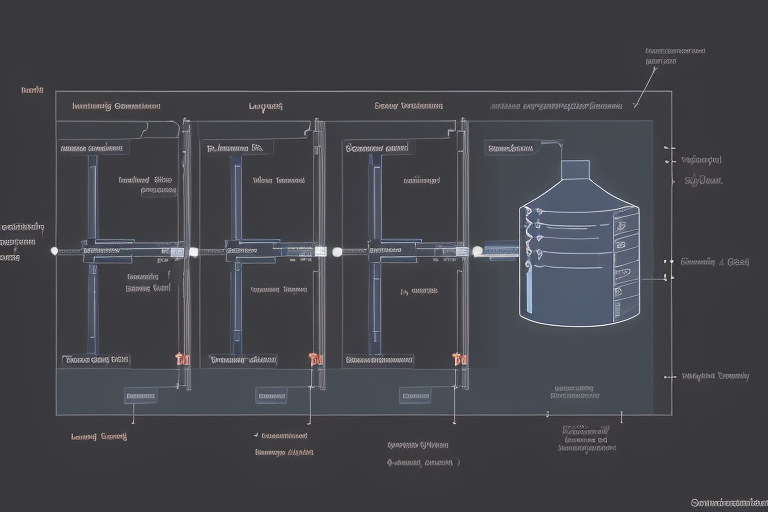Screen dimensions: 768x512
Task: Open the small label box beneath the third panel
Action: coord(416,396)
